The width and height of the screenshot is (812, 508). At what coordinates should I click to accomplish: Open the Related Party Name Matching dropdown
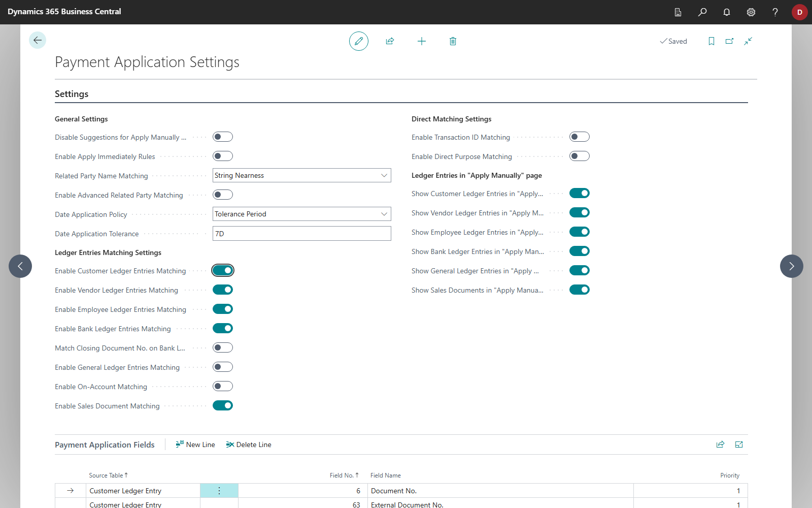click(x=302, y=175)
